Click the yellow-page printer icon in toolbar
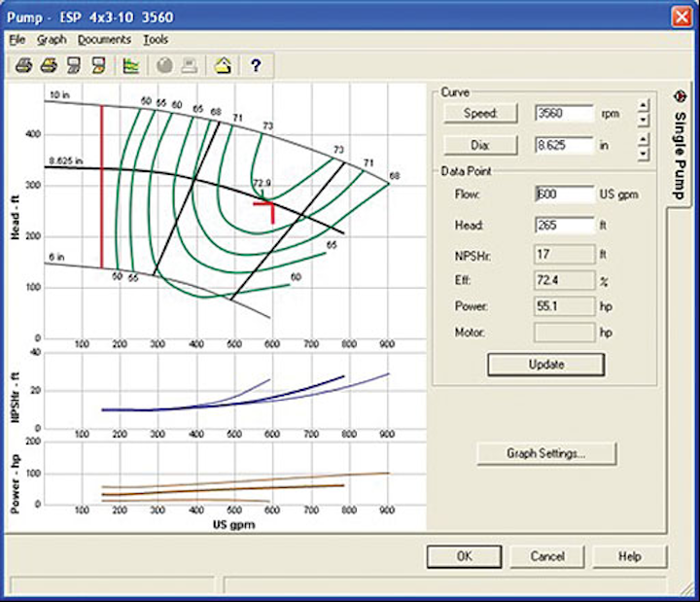This screenshot has width=700, height=602. (49, 66)
